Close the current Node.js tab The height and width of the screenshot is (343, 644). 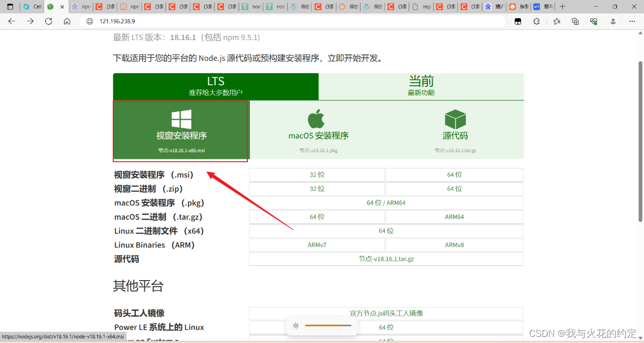62,7
